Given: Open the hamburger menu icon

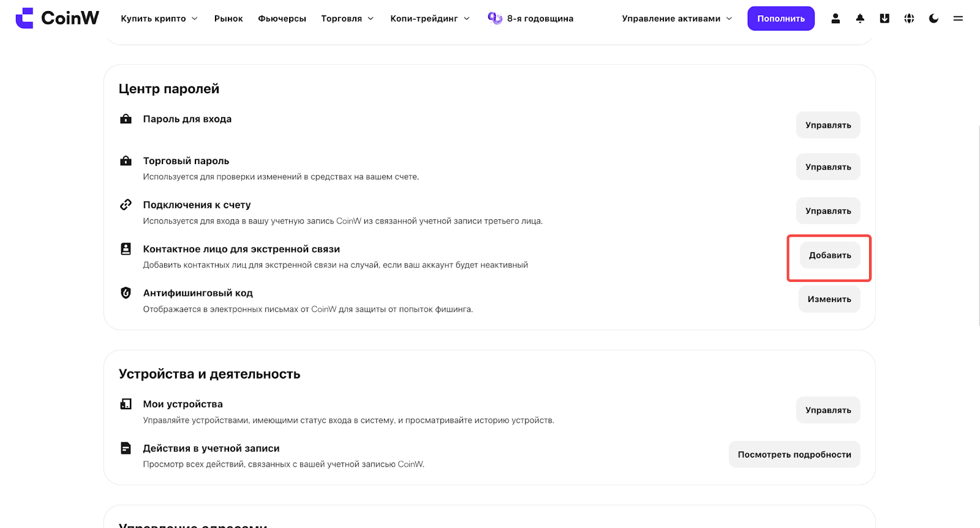Looking at the screenshot, I should pos(958,18).
